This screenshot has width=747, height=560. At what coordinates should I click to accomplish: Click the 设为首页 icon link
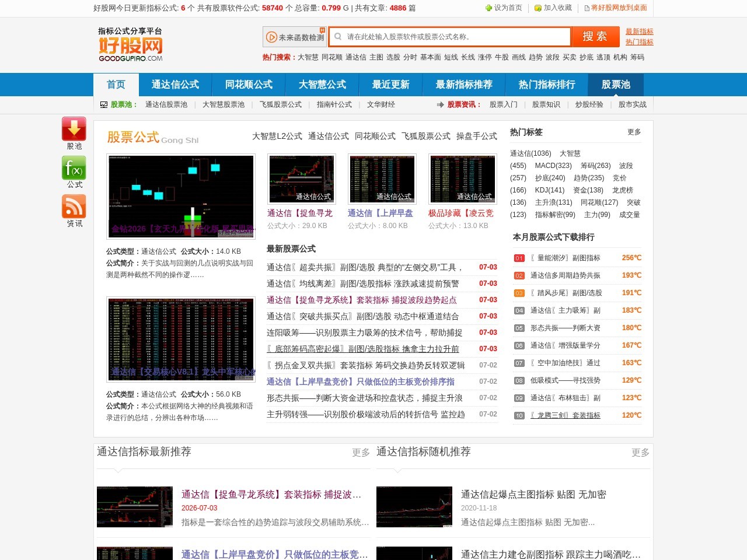(x=504, y=8)
